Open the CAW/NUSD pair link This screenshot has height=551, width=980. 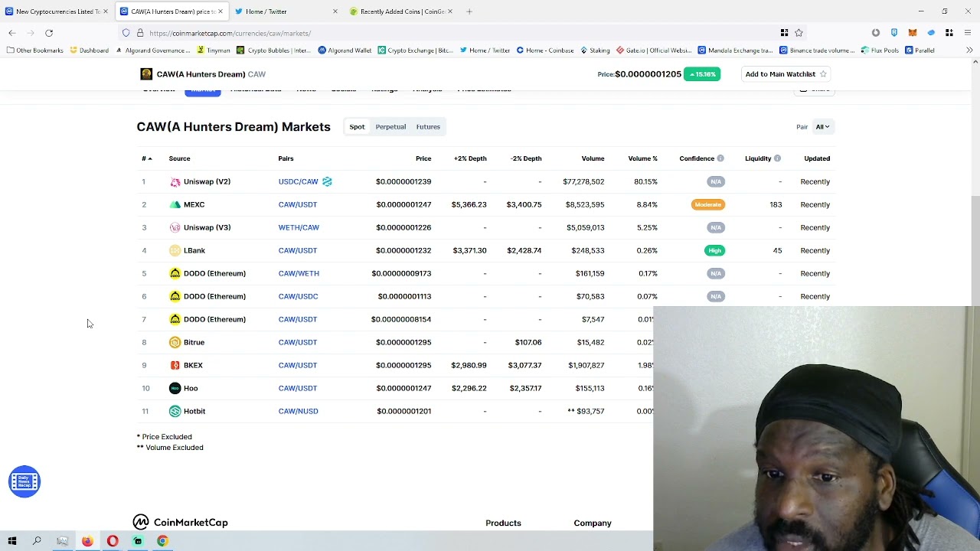click(x=299, y=411)
